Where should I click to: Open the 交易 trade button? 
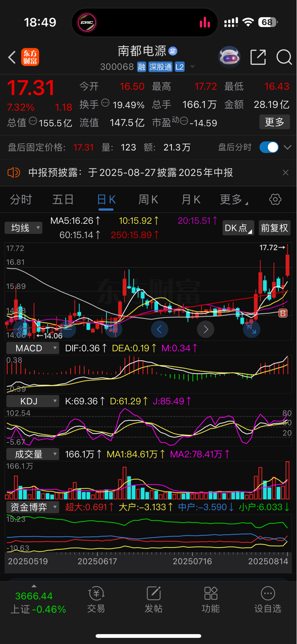point(96,600)
